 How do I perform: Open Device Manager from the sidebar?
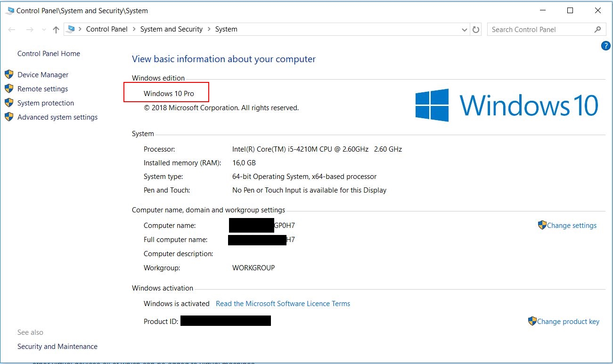43,74
